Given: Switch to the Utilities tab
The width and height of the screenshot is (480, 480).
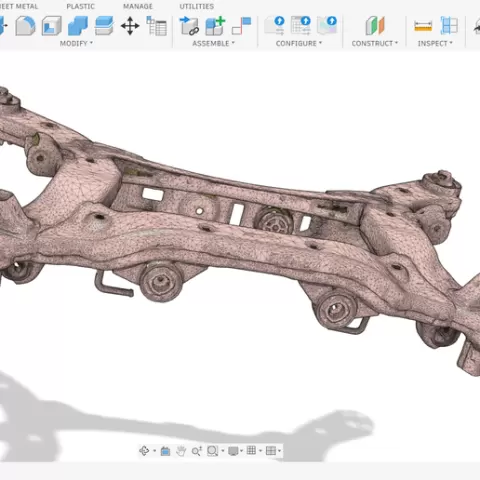Looking at the screenshot, I should pyautogui.click(x=197, y=6).
